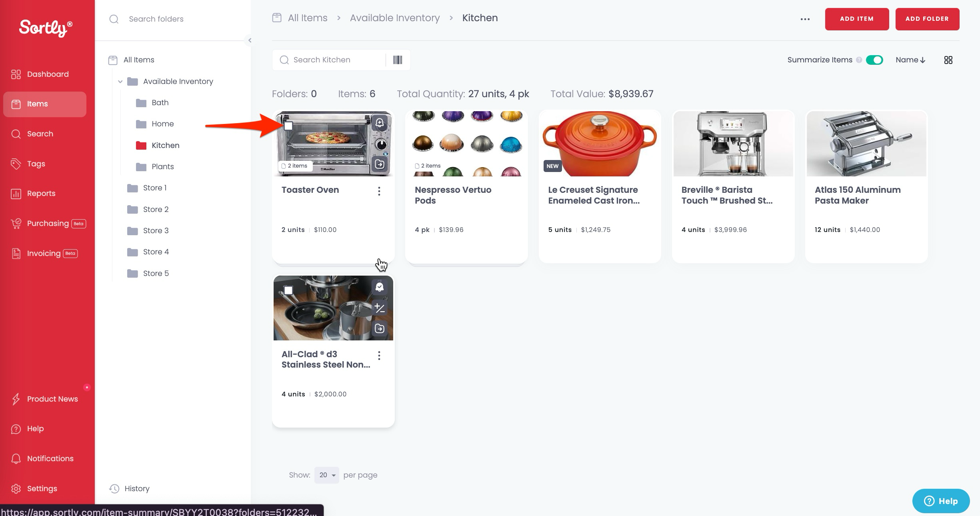Viewport: 980px width, 516px height.
Task: Click the Sortly logo
Action: [46, 28]
